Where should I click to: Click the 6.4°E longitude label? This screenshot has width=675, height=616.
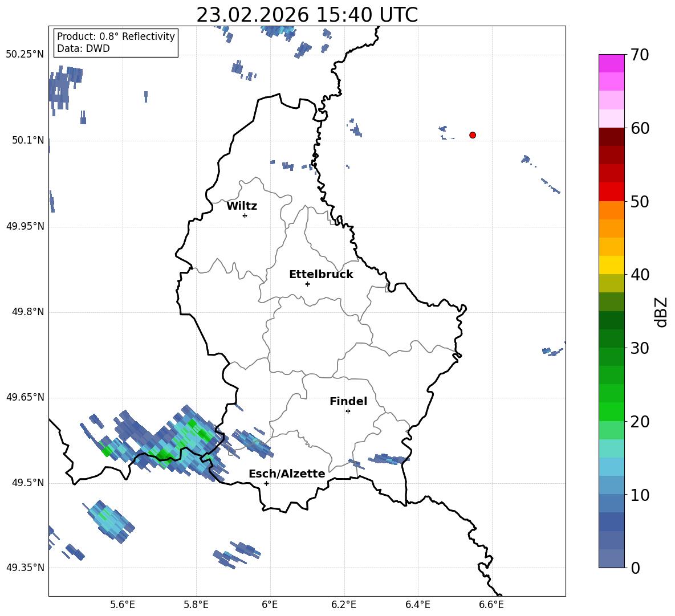[417, 605]
